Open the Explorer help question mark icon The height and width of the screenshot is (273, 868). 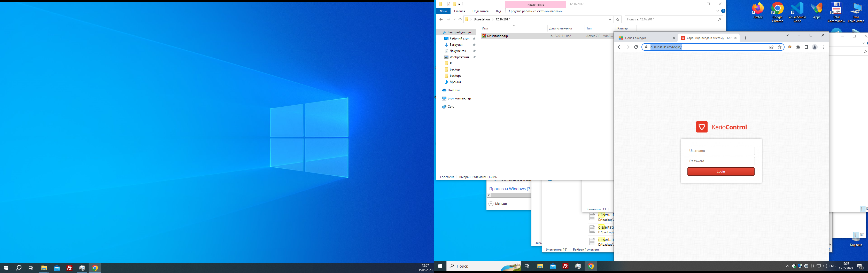point(723,11)
